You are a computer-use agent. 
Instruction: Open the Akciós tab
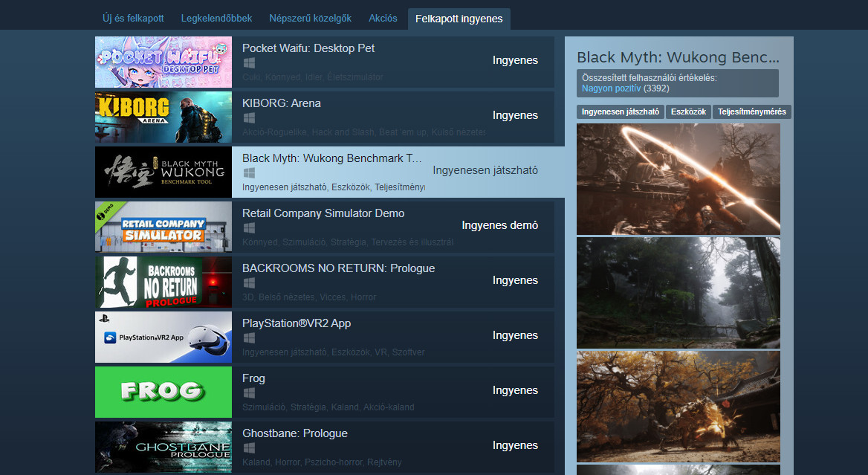[383, 19]
